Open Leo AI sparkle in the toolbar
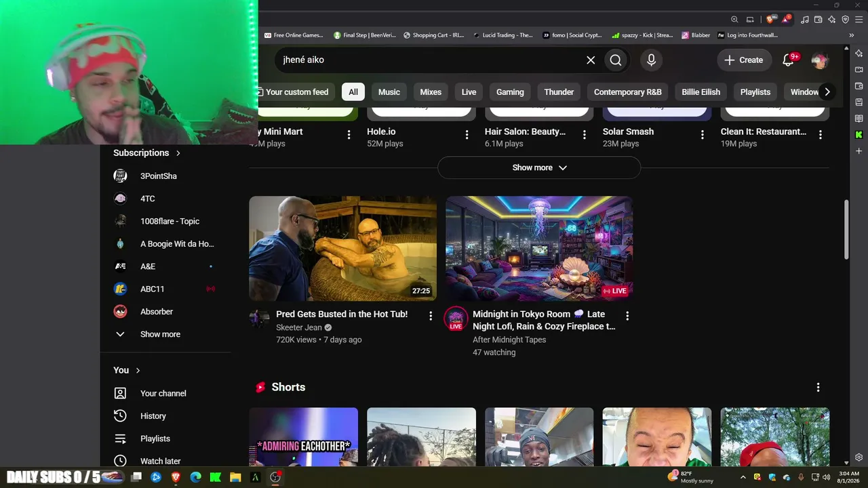This screenshot has width=868, height=488. [831, 20]
